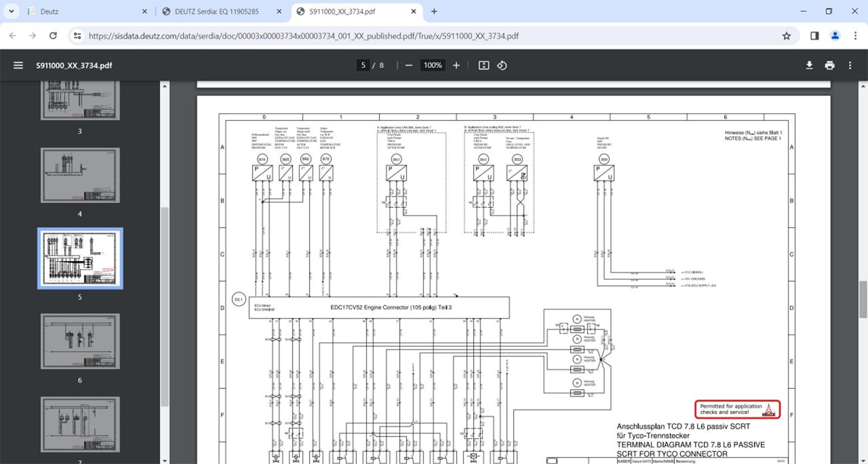Click the zoom in plus icon
The image size is (868, 464).
point(456,65)
